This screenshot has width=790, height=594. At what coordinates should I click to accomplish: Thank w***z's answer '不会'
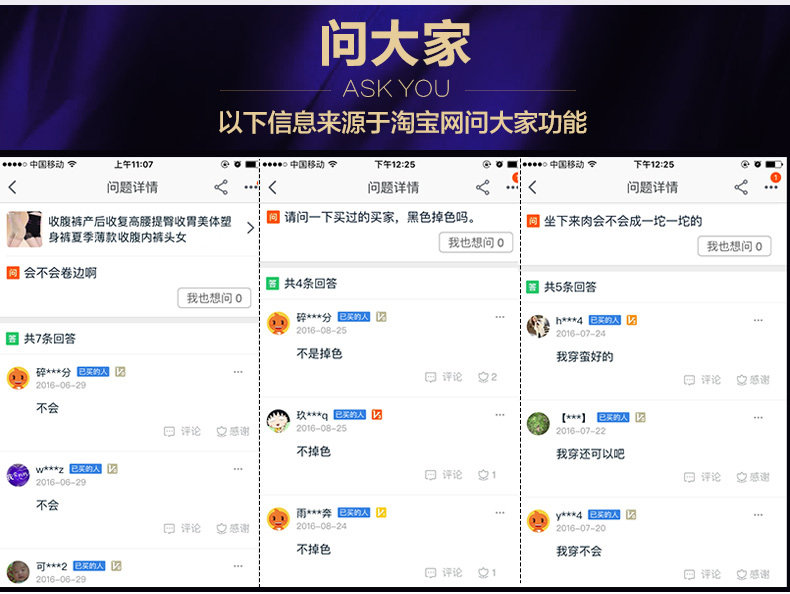tap(233, 528)
